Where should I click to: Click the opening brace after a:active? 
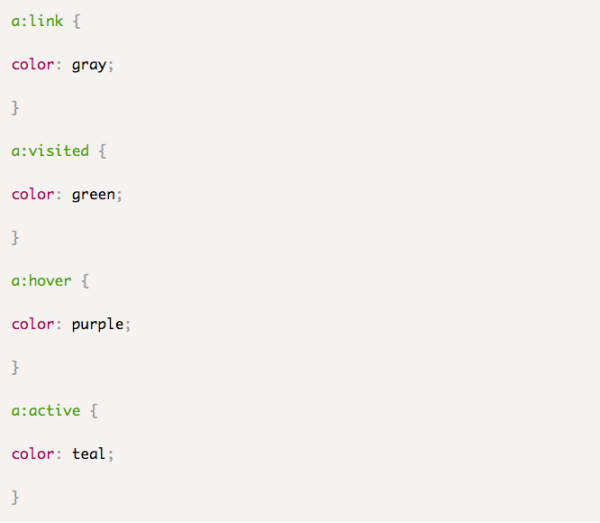pyautogui.click(x=94, y=410)
